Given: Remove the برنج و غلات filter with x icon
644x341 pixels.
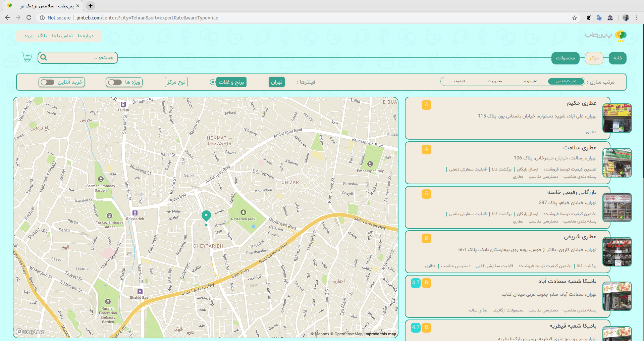Looking at the screenshot, I should click(x=213, y=82).
